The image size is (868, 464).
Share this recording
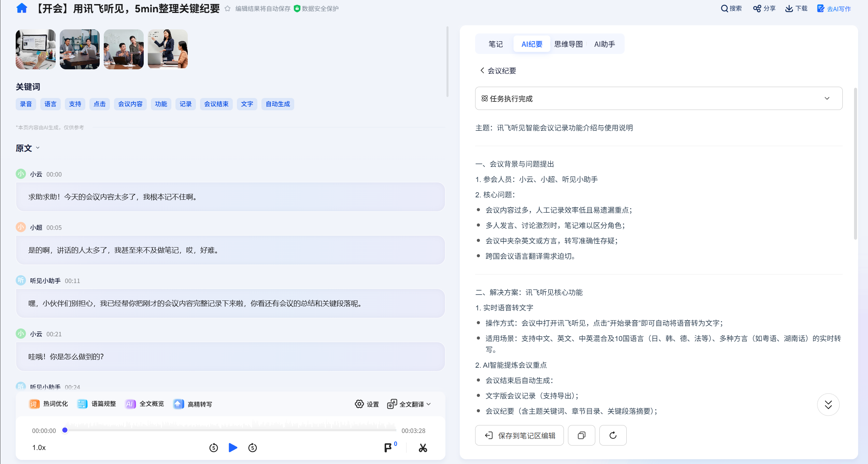pos(764,9)
